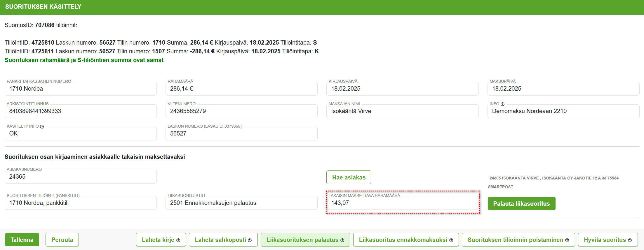
Task: Click help icon on Suorituksen tiliöinnin poistaminen
Action: pyautogui.click(x=567, y=240)
